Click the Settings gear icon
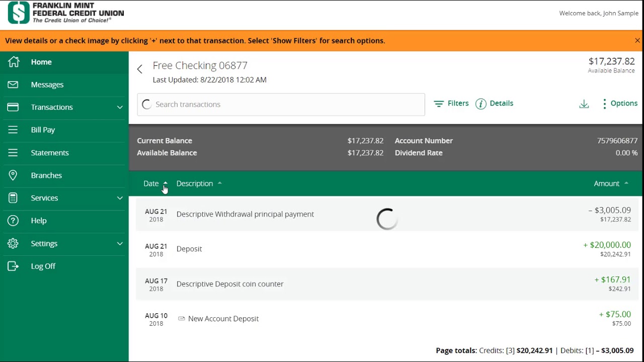 (x=13, y=243)
